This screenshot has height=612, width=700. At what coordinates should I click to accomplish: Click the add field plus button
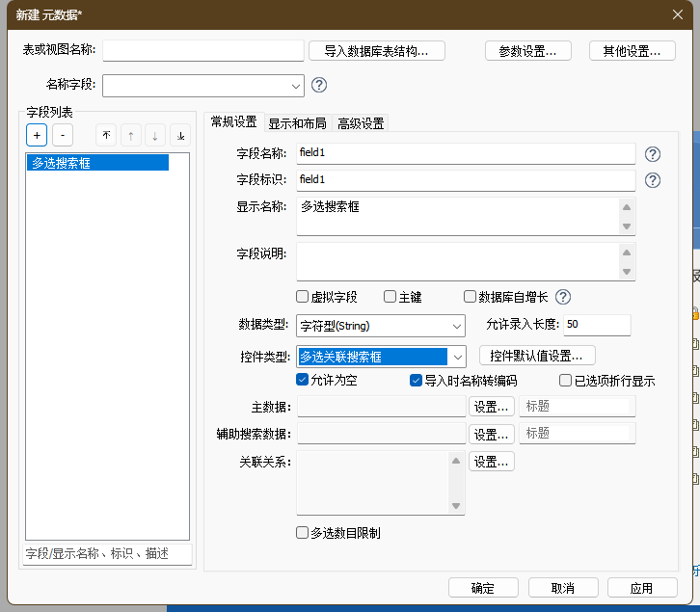click(x=37, y=136)
